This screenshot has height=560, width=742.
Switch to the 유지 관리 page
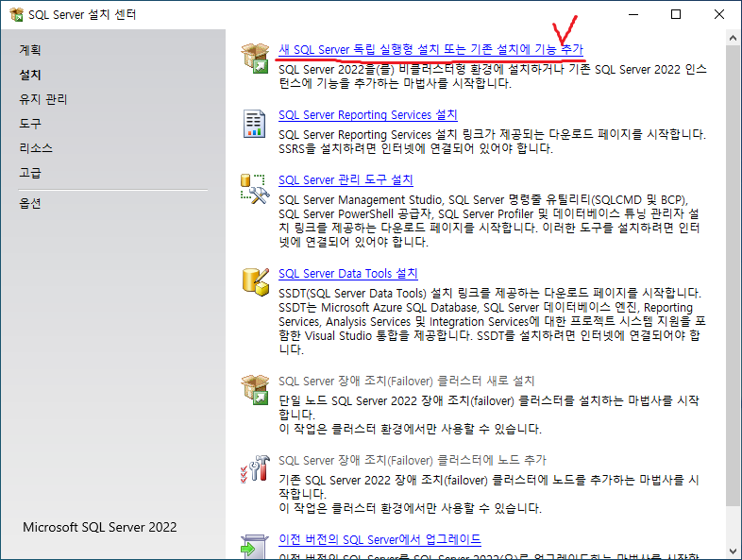coord(43,99)
